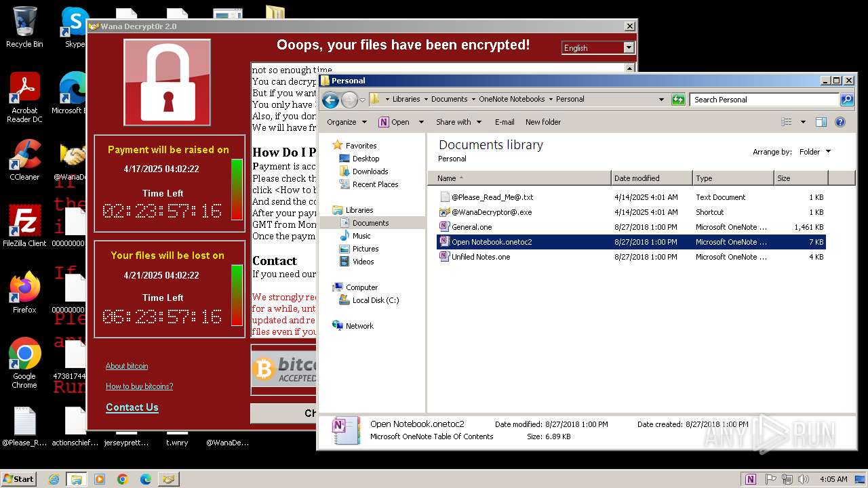Launch CCleaner from the desktop
Screen dimensions: 868x488
click(x=24, y=160)
